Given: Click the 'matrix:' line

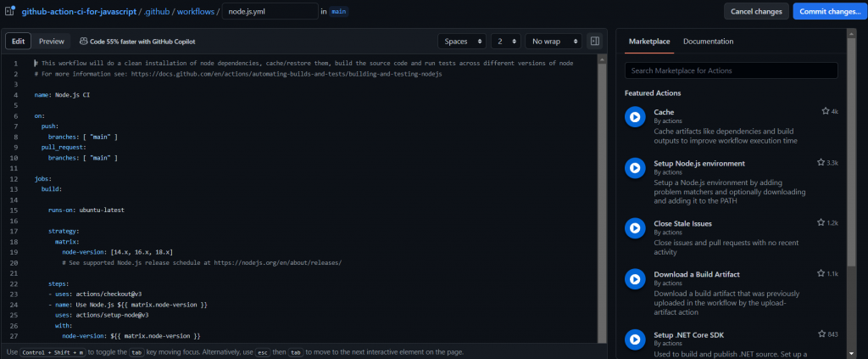Looking at the screenshot, I should [x=67, y=242].
